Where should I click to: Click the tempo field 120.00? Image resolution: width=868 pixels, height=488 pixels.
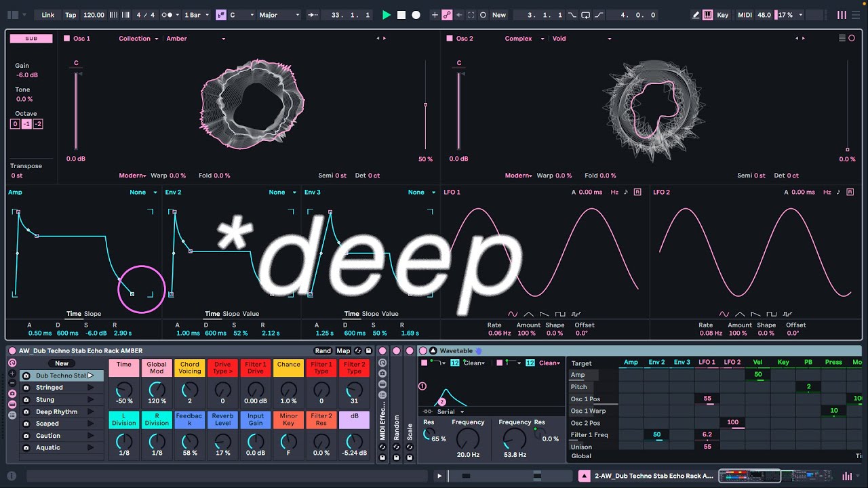coord(94,15)
